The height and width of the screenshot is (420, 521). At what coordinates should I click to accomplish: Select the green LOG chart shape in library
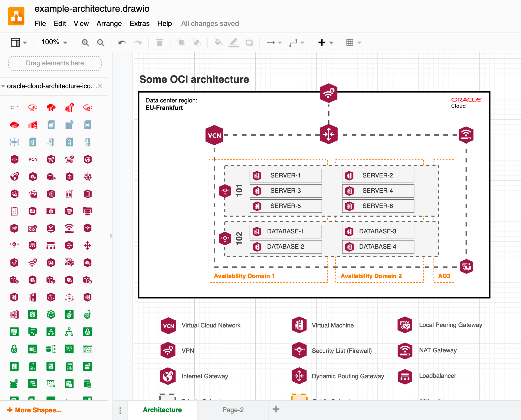tap(69, 366)
